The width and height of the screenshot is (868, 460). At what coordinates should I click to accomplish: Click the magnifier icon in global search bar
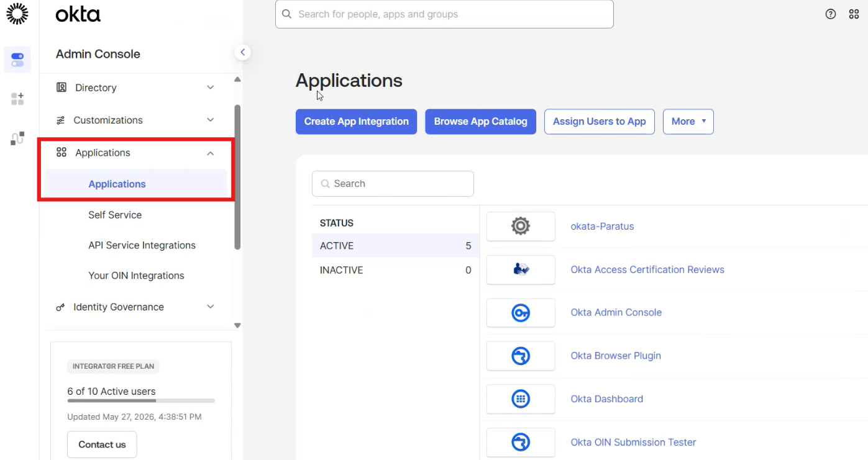(x=286, y=14)
